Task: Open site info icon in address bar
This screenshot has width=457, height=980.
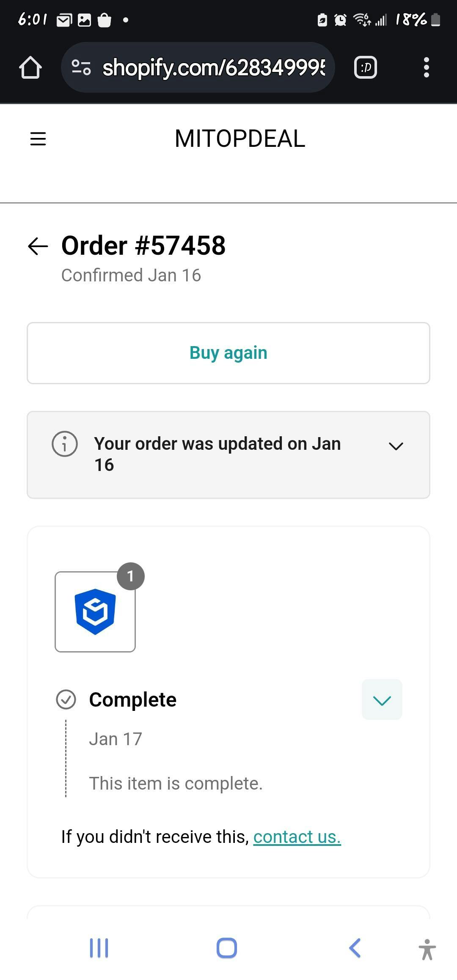Action: [81, 68]
